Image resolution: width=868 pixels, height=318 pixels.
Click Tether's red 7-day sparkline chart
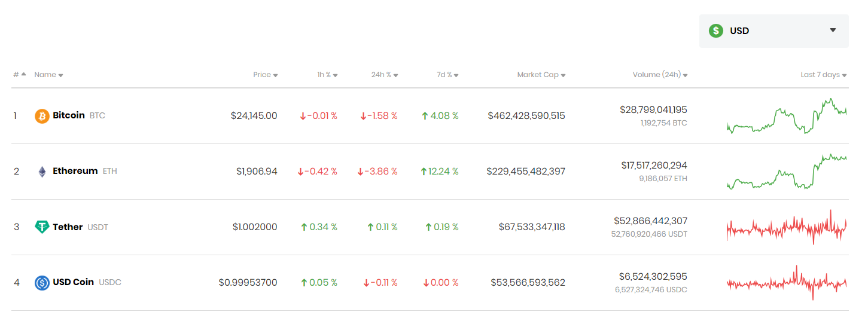click(787, 227)
